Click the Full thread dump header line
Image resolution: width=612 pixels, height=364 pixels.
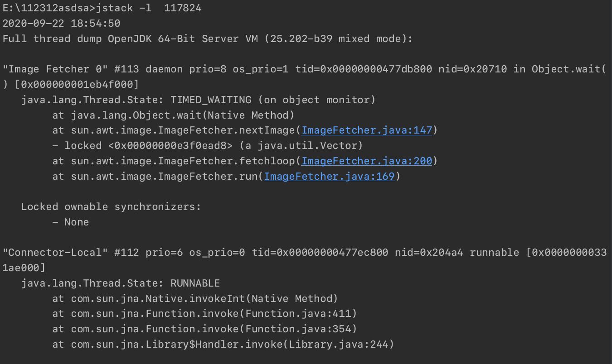click(x=208, y=39)
